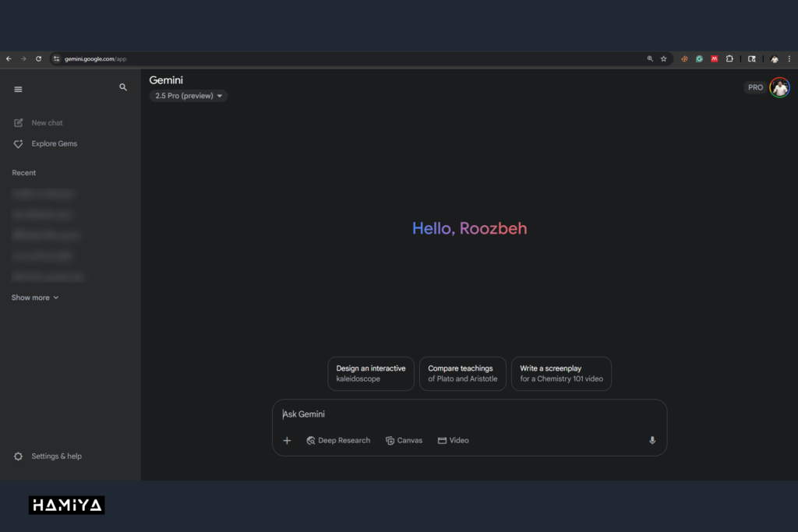Toggle the Canvas tool
This screenshot has height=532, width=798.
(x=404, y=440)
